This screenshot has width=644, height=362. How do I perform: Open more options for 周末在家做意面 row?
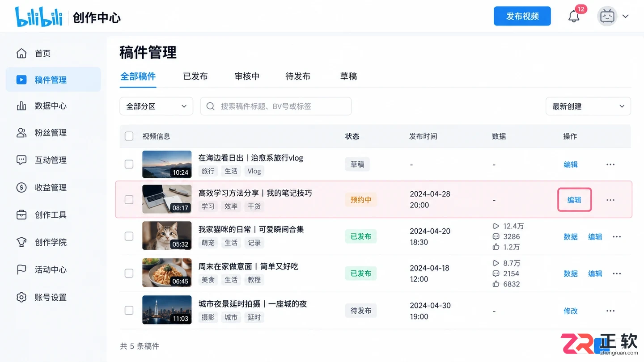[x=617, y=274]
